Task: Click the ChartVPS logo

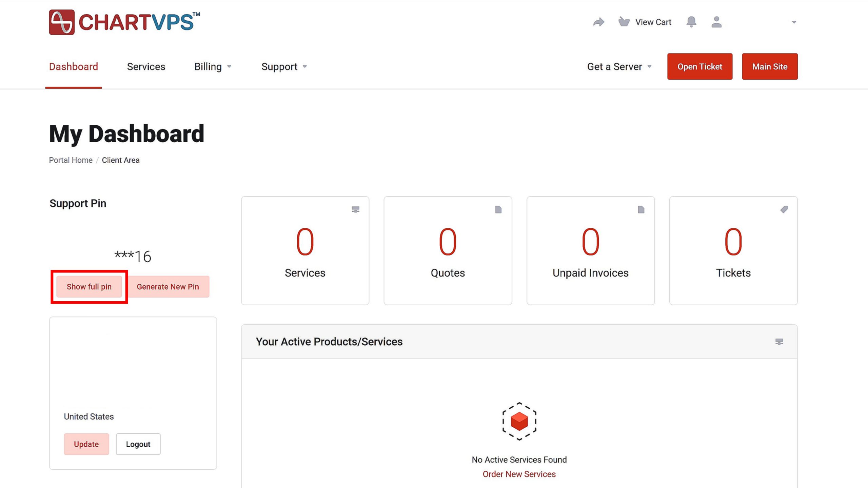Action: [124, 22]
